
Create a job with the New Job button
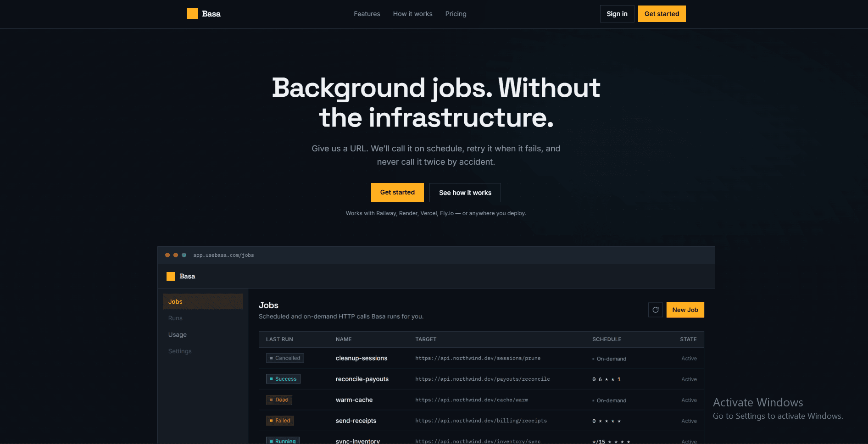click(685, 310)
